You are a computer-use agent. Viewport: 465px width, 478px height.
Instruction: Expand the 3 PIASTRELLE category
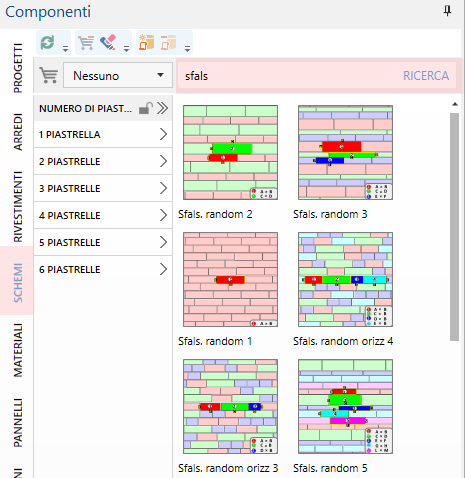[x=103, y=188]
